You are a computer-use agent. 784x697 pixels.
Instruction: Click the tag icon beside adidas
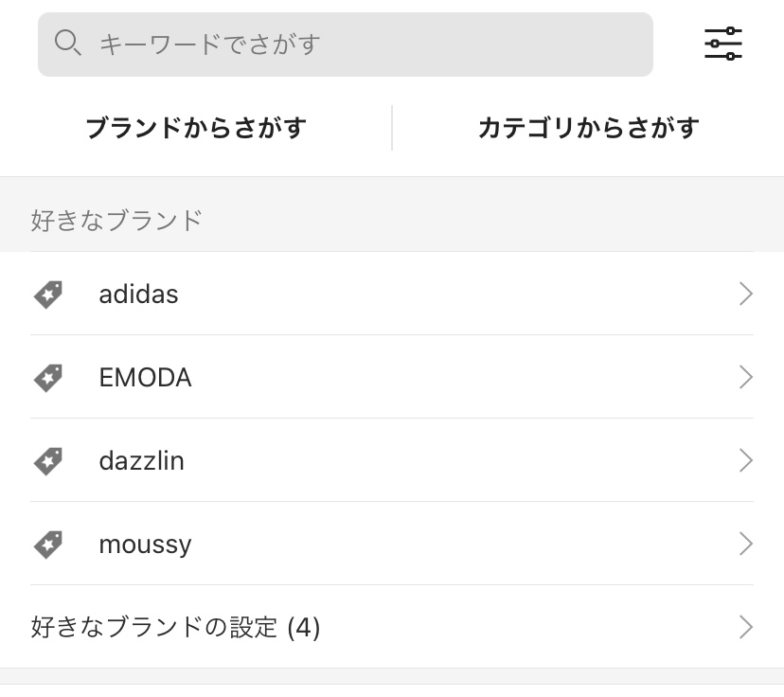tap(48, 295)
